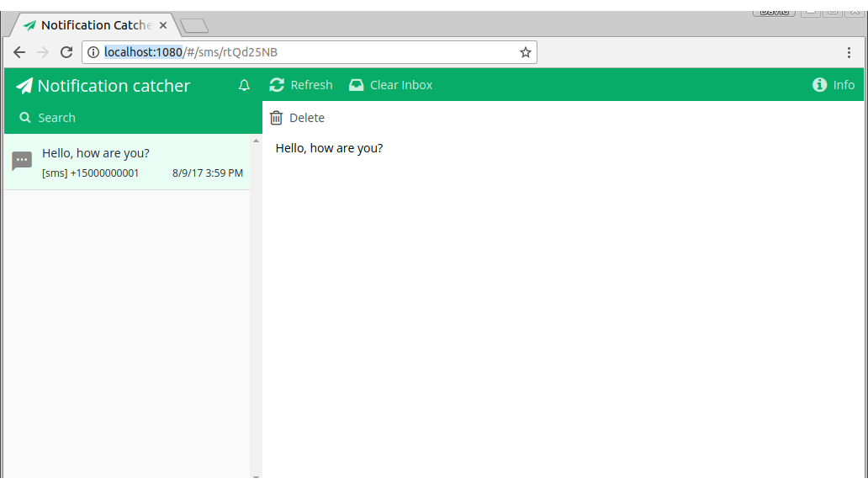Screen dimensions: 868x489
Task: Click the search magnifier icon
Action: tap(25, 117)
